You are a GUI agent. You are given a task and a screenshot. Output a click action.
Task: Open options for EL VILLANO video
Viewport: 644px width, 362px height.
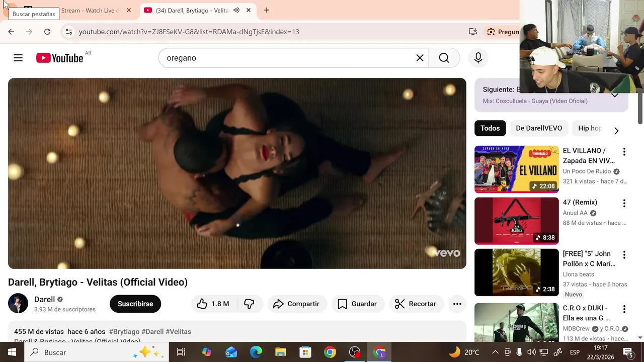(x=624, y=151)
